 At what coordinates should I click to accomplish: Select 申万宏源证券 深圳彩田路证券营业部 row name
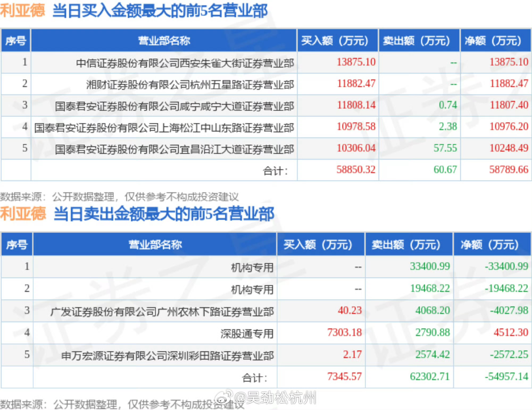tap(167, 356)
